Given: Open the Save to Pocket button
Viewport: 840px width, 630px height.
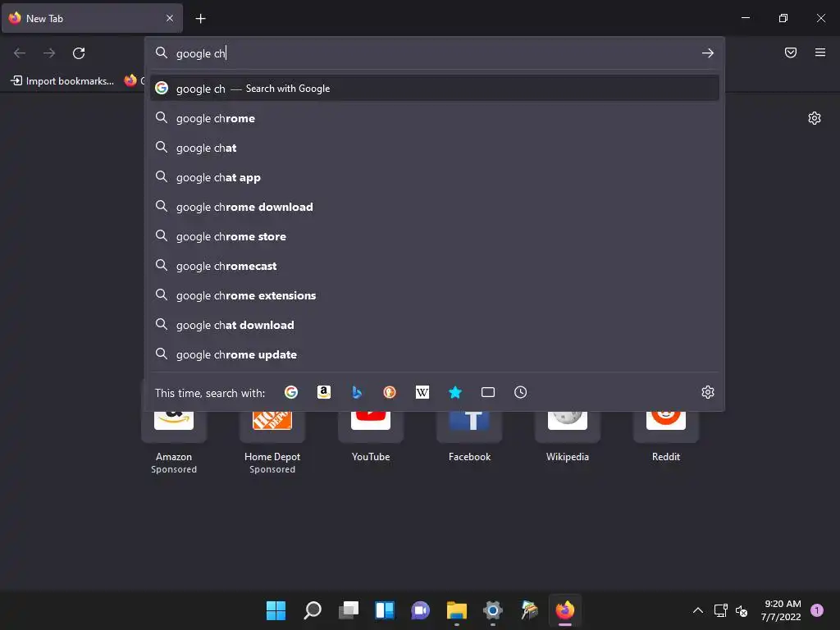Looking at the screenshot, I should point(791,52).
